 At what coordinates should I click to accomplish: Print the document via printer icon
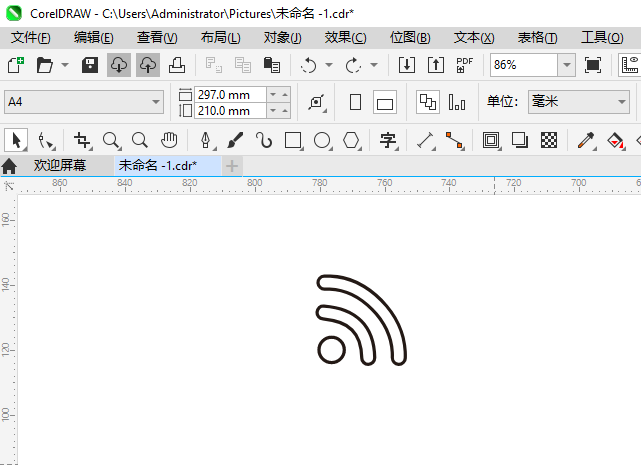pos(177,65)
